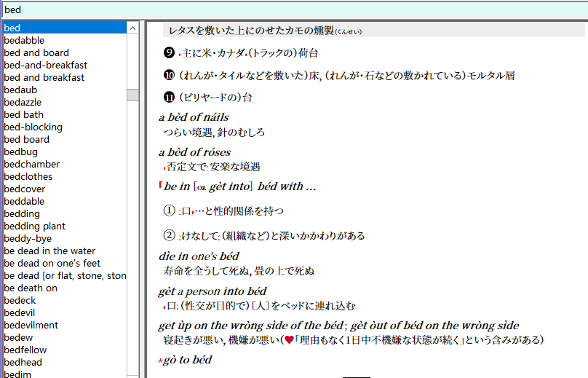Select 'bed-and-breakfast' entry in the list
The height and width of the screenshot is (378, 588).
(x=45, y=66)
